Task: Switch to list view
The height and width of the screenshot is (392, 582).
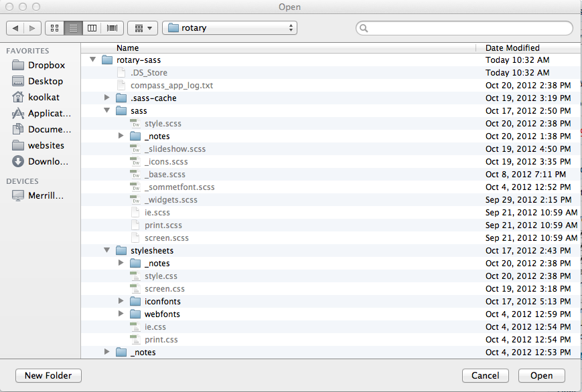Action: (73, 28)
